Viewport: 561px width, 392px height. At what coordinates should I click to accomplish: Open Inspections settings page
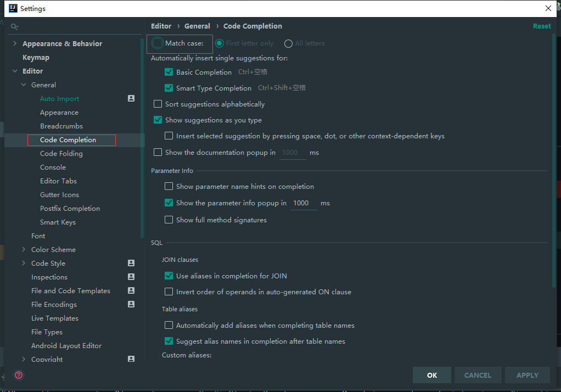(x=49, y=277)
